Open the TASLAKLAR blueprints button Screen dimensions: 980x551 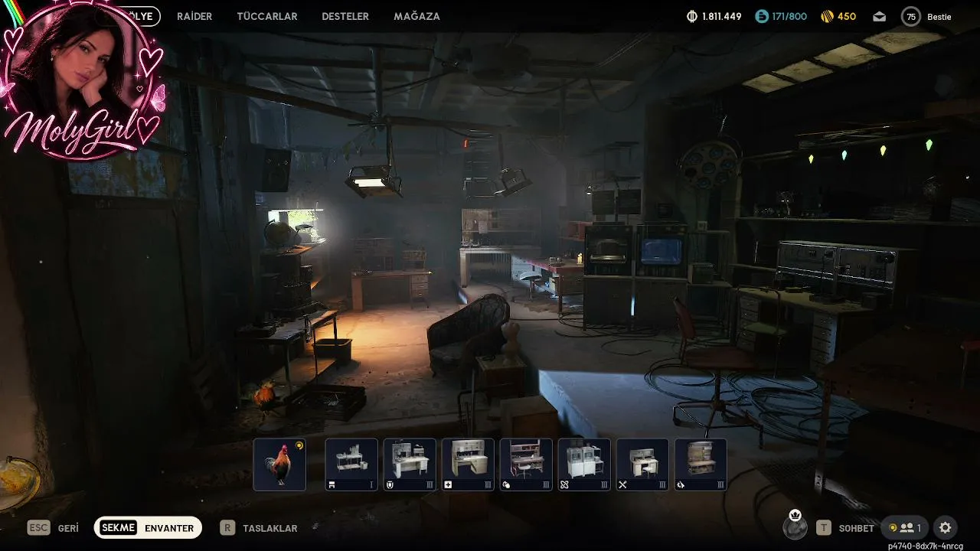[269, 528]
